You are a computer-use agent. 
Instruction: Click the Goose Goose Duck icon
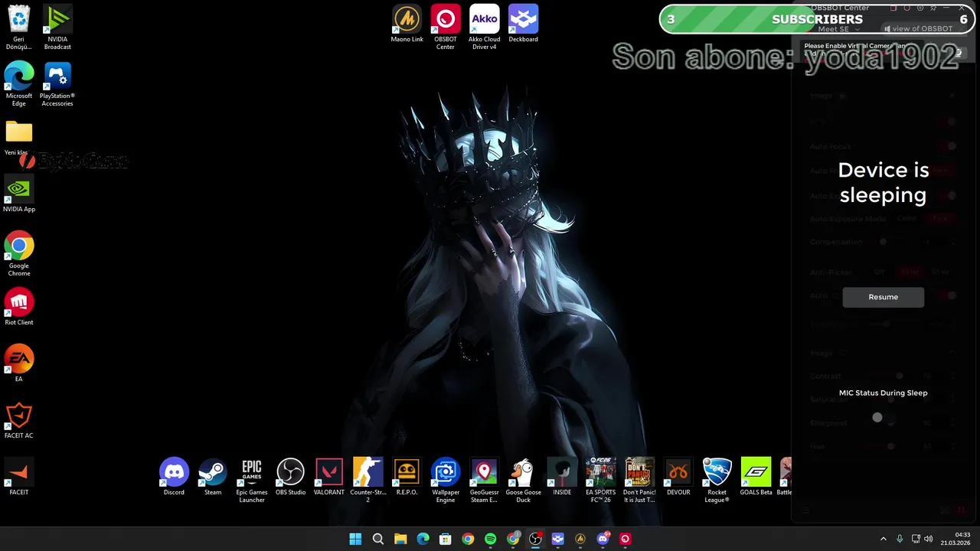pos(524,481)
